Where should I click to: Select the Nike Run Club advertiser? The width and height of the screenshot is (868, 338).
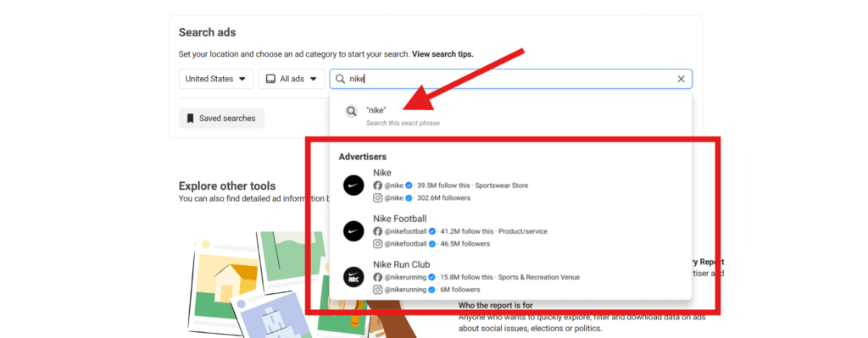tap(510, 277)
